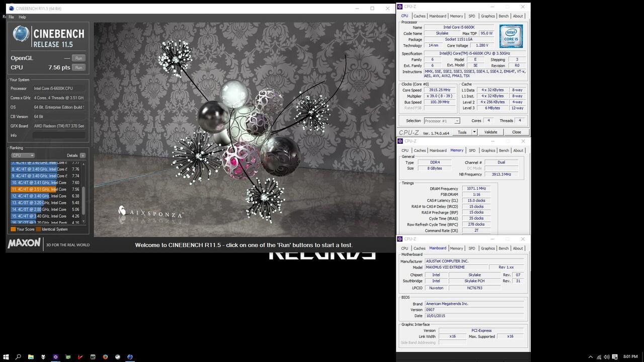Select ranking row 10 at 3.41 GHz
The image size is (644, 362).
pyautogui.click(x=46, y=183)
